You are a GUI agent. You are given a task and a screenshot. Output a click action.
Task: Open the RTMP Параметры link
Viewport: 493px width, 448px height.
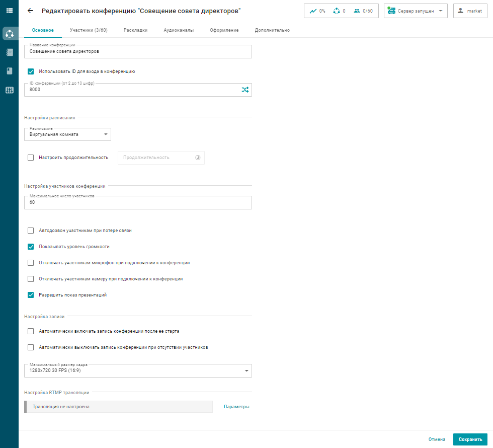(236, 407)
